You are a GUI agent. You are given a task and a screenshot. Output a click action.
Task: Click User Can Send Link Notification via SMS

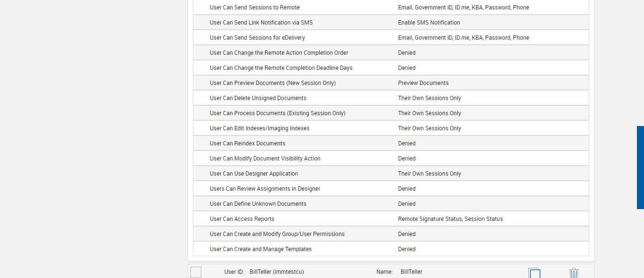261,23
